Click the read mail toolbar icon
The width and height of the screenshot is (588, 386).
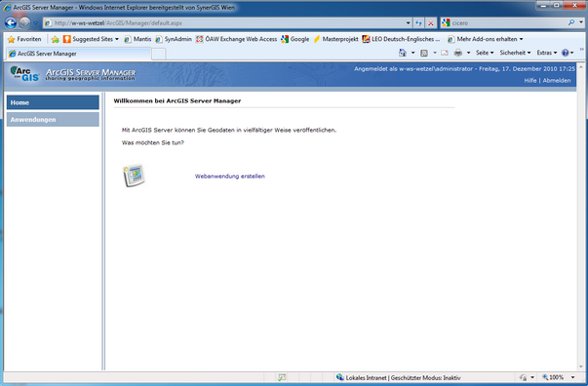[x=445, y=53]
